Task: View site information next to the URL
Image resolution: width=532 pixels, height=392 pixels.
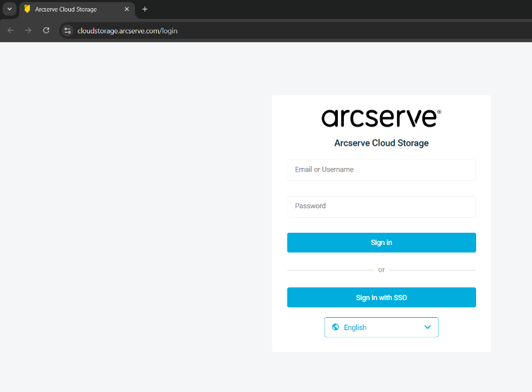Action: pos(67,31)
